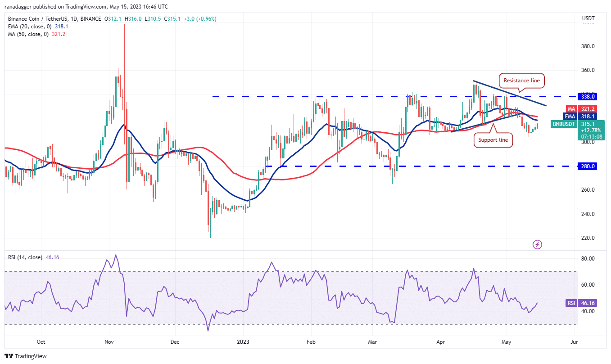Click the Support line callout label
Image resolution: width=611 pixels, height=364 pixels.
coord(493,140)
